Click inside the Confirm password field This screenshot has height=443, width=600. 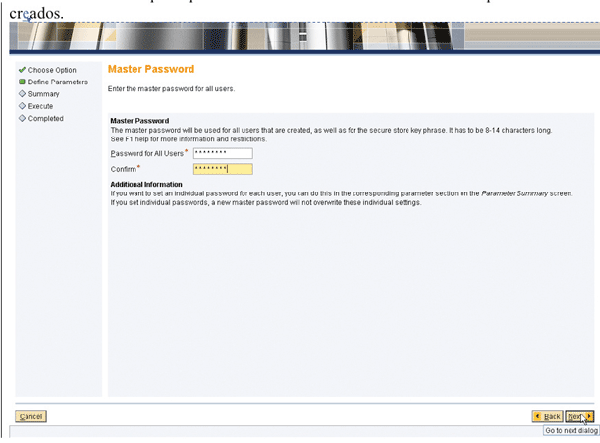point(222,169)
